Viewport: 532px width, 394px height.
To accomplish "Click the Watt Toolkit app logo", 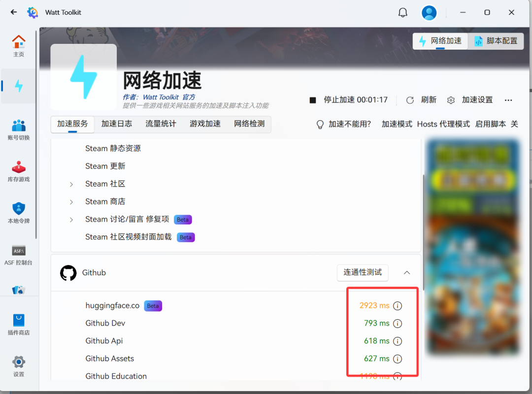I will (33, 12).
